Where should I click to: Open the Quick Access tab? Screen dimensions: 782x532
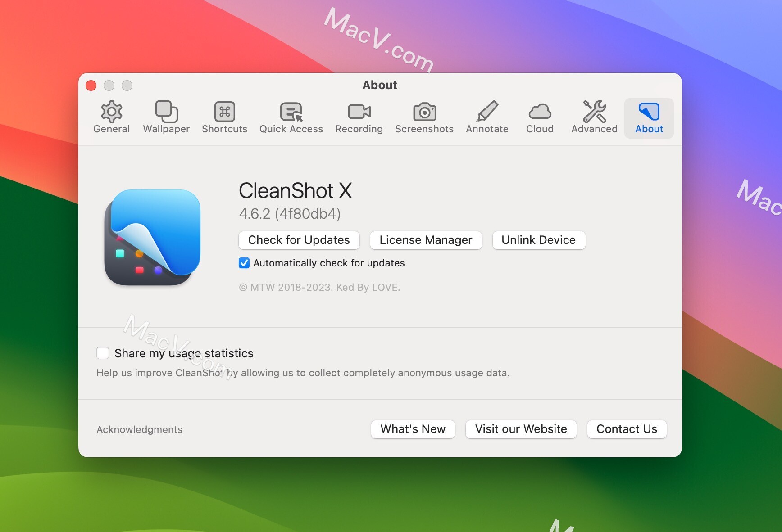291,118
